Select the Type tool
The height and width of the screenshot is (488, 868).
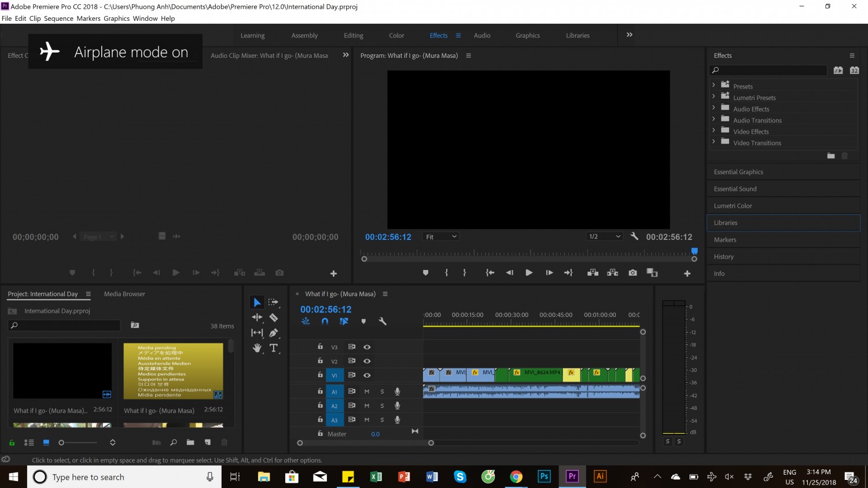click(x=274, y=347)
